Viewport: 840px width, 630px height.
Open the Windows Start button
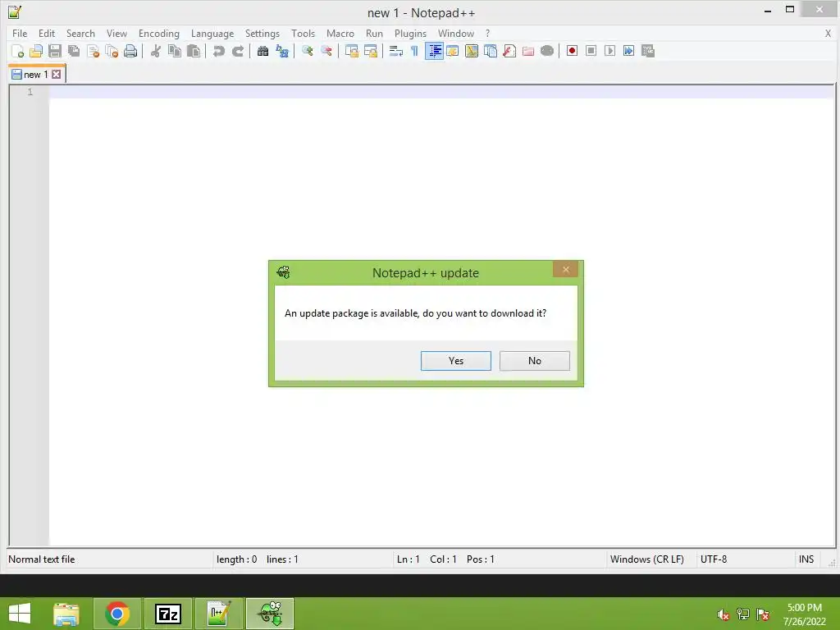click(x=20, y=614)
